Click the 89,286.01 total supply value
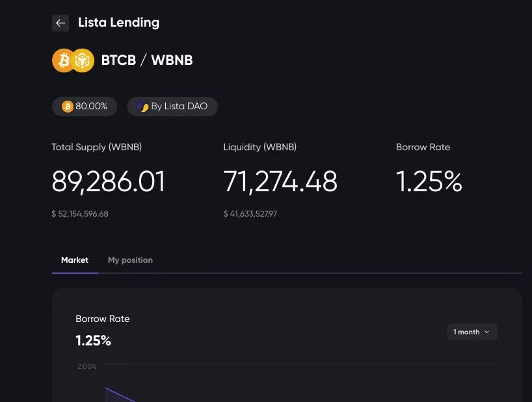532x402 pixels. (x=108, y=182)
